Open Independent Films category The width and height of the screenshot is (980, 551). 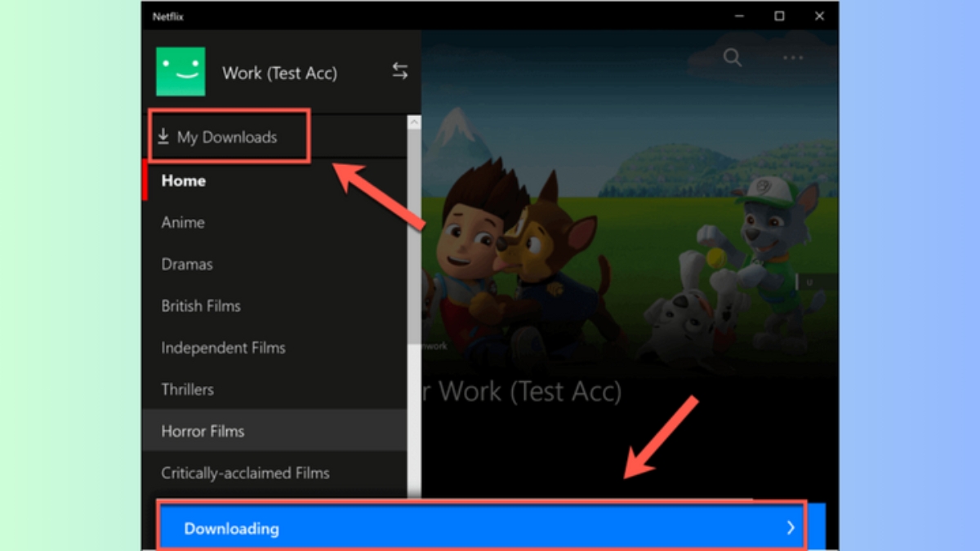tap(223, 347)
